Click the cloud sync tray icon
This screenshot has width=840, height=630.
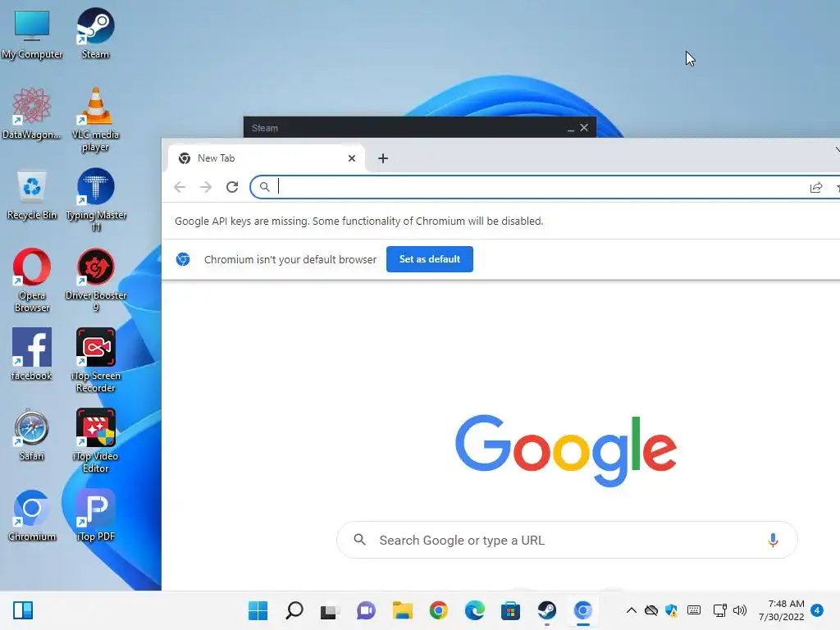click(651, 610)
